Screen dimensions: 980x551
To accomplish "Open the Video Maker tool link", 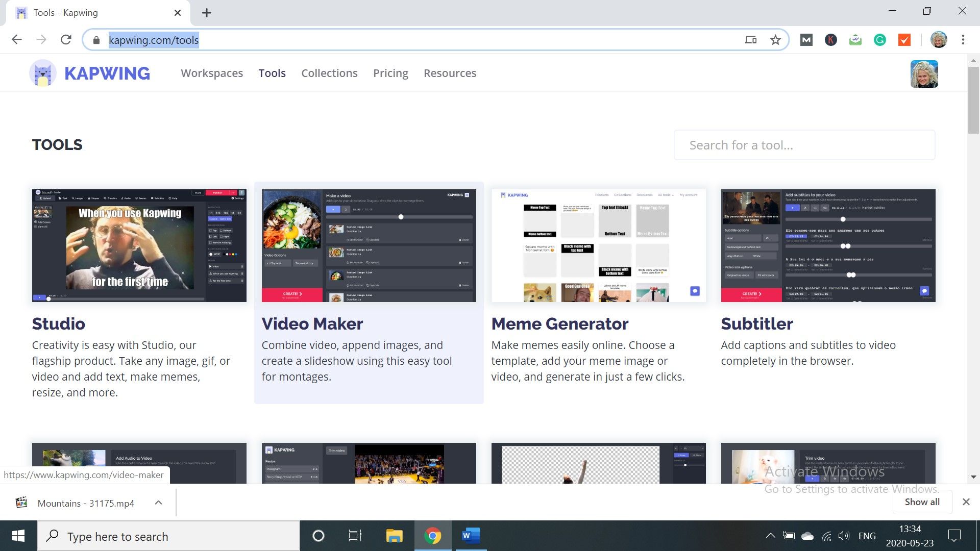I will pyautogui.click(x=312, y=323).
